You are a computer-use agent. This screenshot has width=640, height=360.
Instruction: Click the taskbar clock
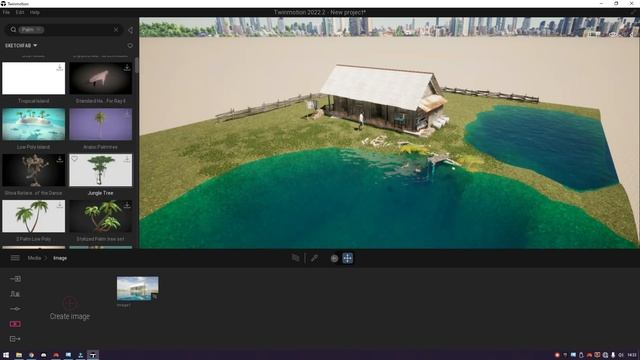[632, 355]
